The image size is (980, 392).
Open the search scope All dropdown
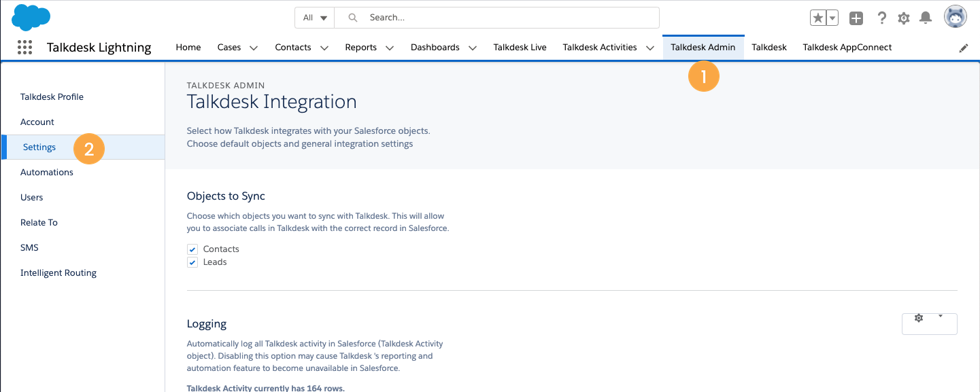[x=315, y=18]
